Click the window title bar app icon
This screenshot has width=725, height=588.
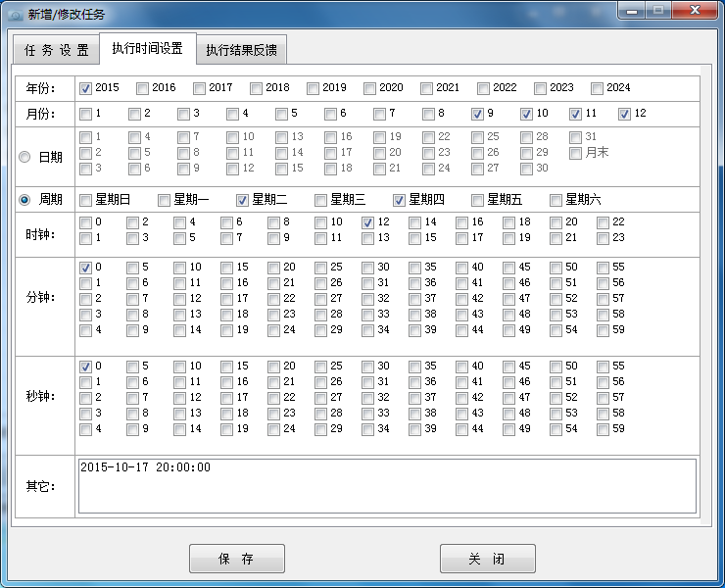[16, 15]
